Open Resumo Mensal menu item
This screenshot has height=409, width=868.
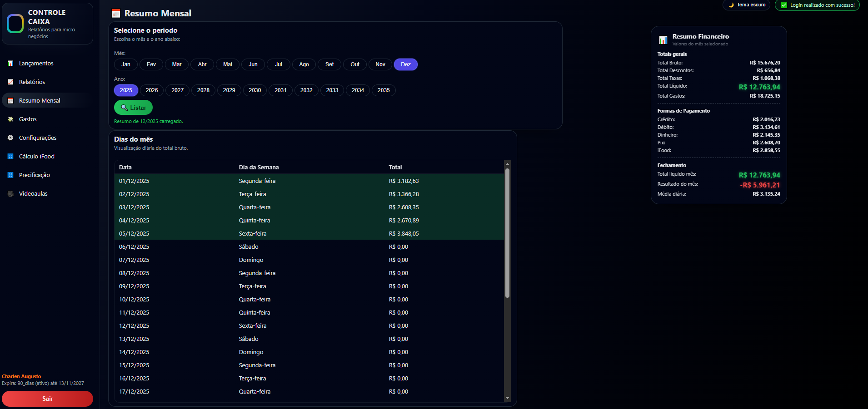[40, 101]
